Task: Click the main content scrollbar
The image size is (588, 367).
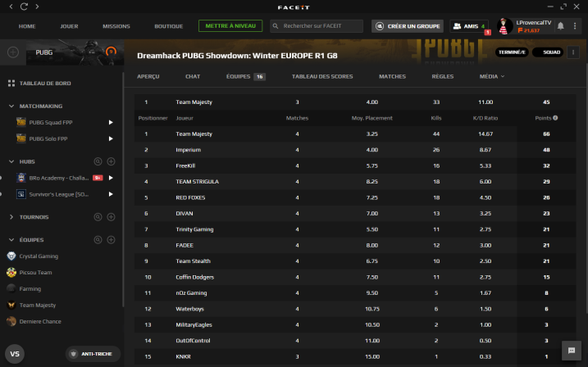Action: tap(586, 188)
